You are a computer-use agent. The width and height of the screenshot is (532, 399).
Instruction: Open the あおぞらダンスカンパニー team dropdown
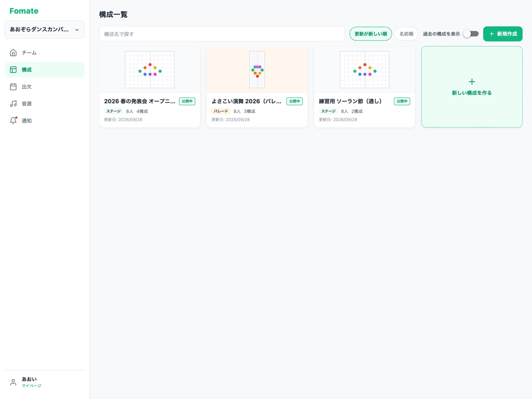(x=44, y=30)
